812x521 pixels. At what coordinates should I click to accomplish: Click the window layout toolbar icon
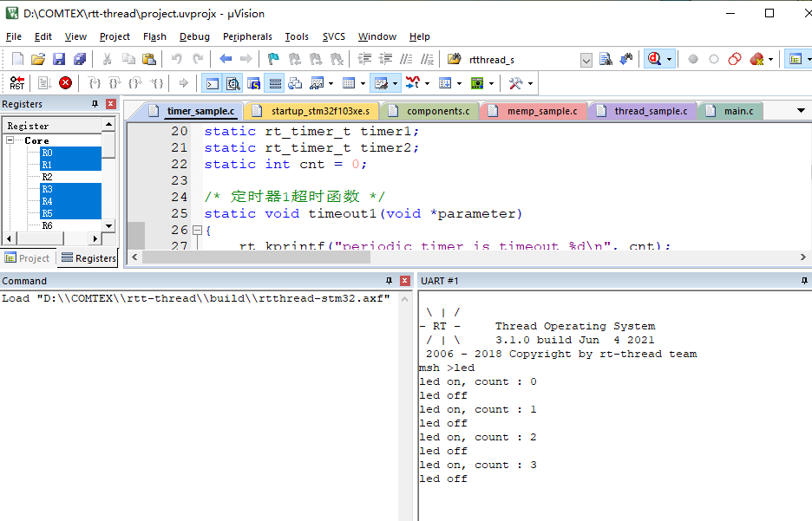(x=796, y=59)
